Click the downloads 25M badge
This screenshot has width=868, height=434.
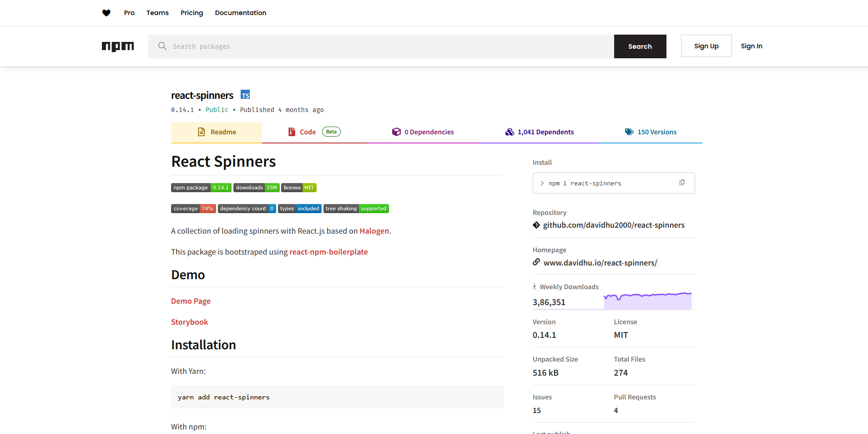257,188
